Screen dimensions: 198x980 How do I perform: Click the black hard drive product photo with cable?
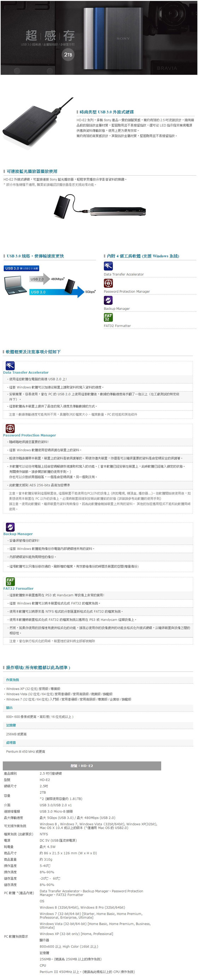point(37,123)
